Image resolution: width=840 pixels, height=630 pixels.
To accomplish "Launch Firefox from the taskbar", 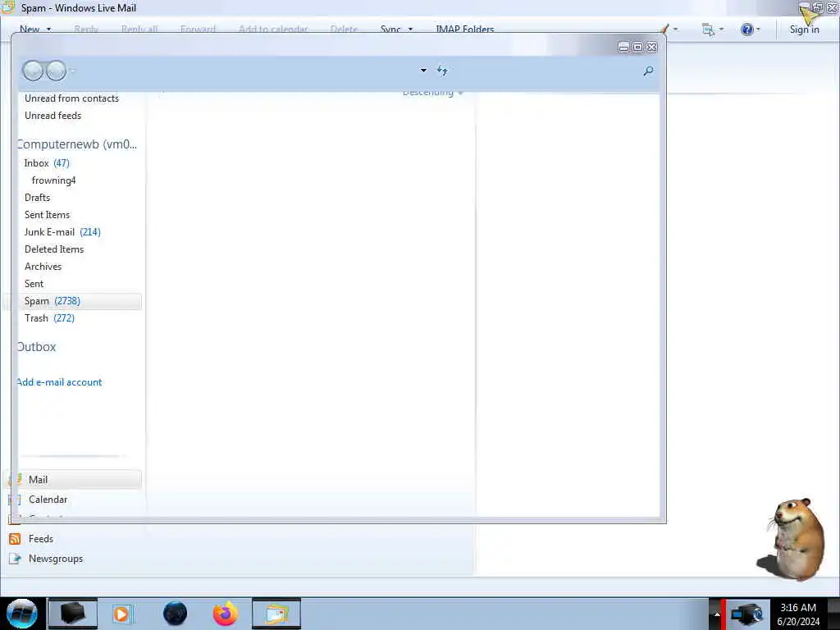I will (x=226, y=614).
